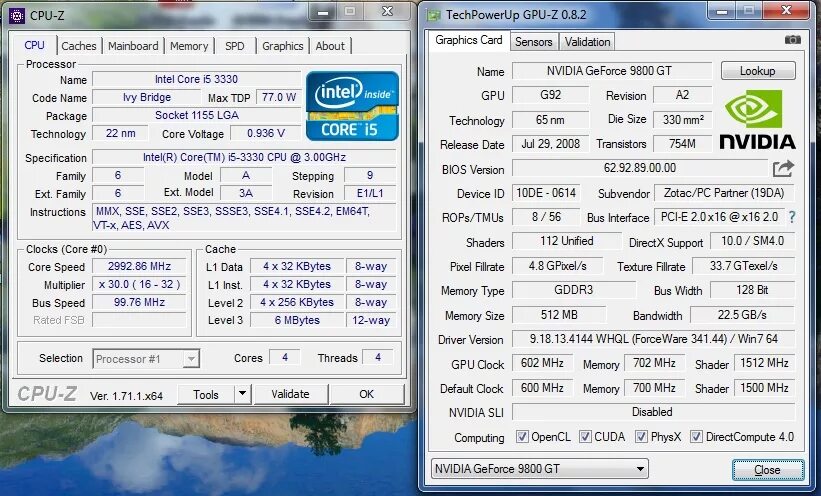Click the BIOS Version field 62.92.89.00.00

pyautogui.click(x=640, y=168)
